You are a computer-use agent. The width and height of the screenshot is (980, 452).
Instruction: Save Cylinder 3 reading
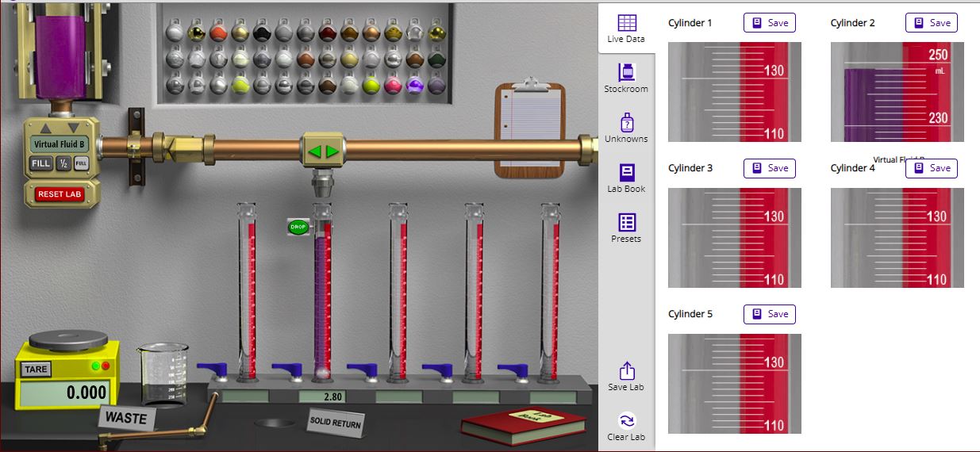click(769, 168)
